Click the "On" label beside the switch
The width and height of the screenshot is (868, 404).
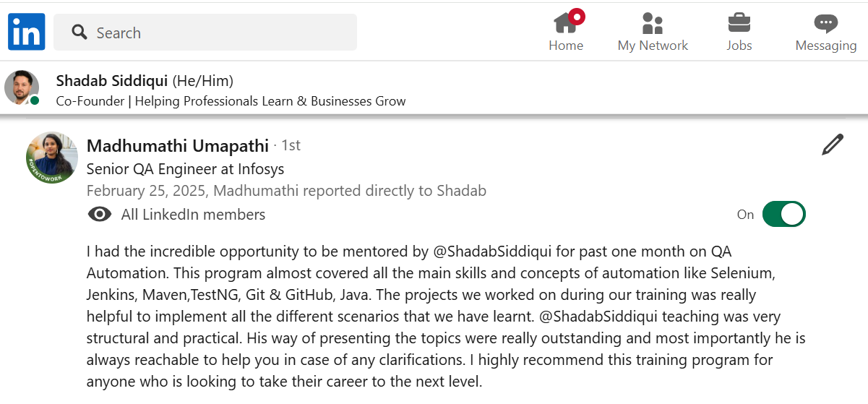745,215
